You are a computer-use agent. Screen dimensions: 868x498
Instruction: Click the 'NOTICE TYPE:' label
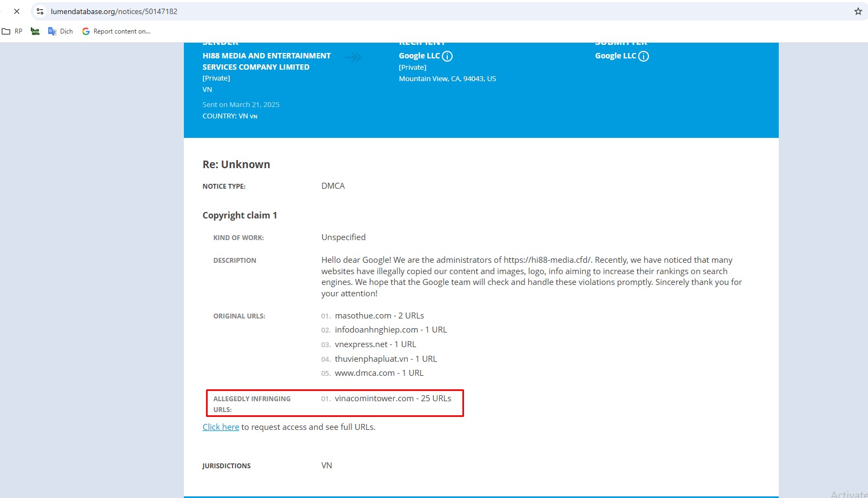224,186
